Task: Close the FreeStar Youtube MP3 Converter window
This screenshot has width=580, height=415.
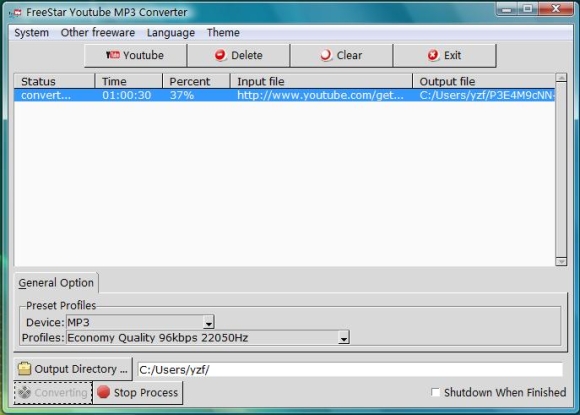Action: 556,9
